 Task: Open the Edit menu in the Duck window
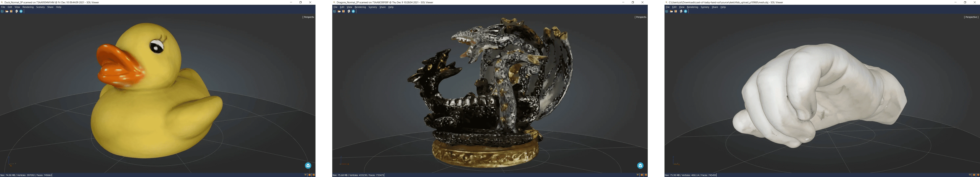(x=10, y=7)
